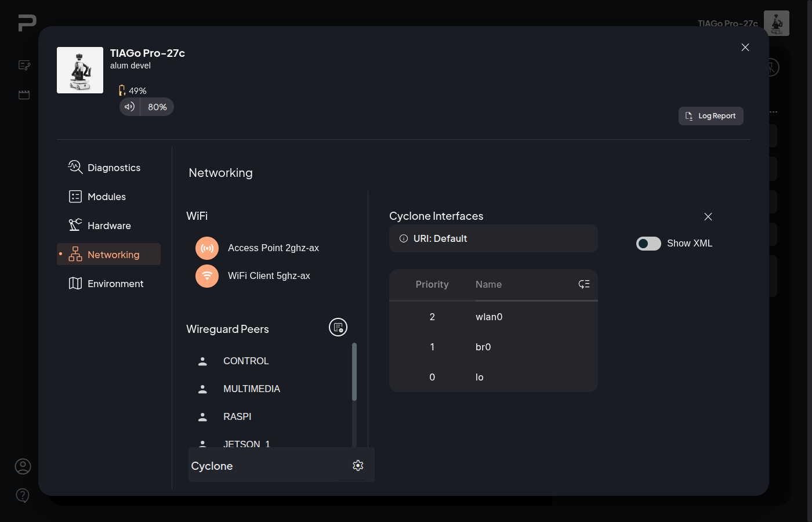812x522 pixels.
Task: Click the Environment map icon
Action: click(x=75, y=283)
